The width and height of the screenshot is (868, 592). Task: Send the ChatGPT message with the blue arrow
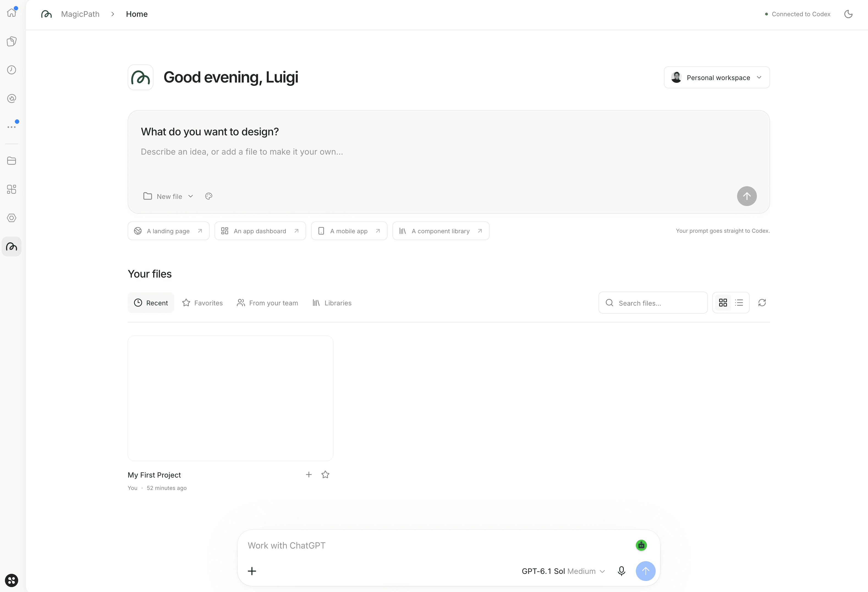click(645, 571)
